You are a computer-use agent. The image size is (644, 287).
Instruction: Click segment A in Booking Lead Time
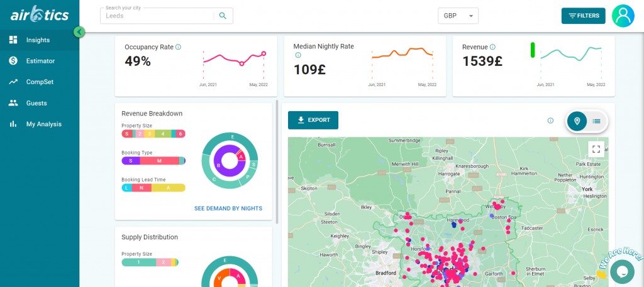coord(169,188)
